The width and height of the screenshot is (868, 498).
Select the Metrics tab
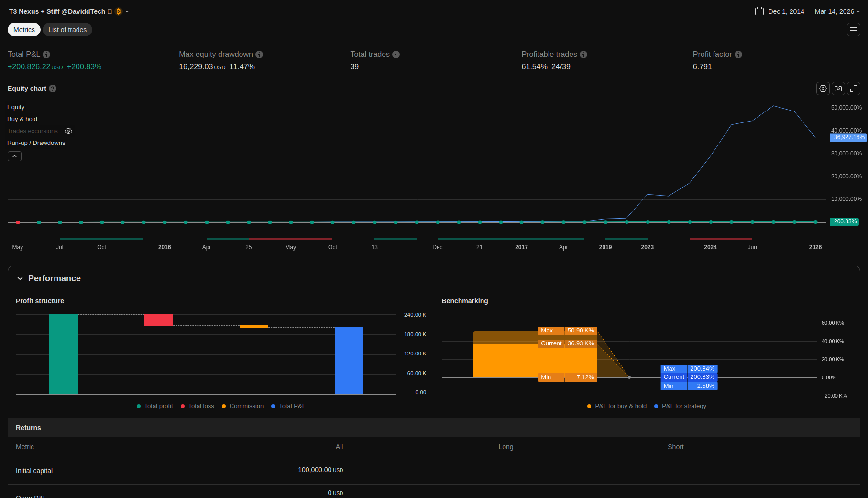point(24,30)
